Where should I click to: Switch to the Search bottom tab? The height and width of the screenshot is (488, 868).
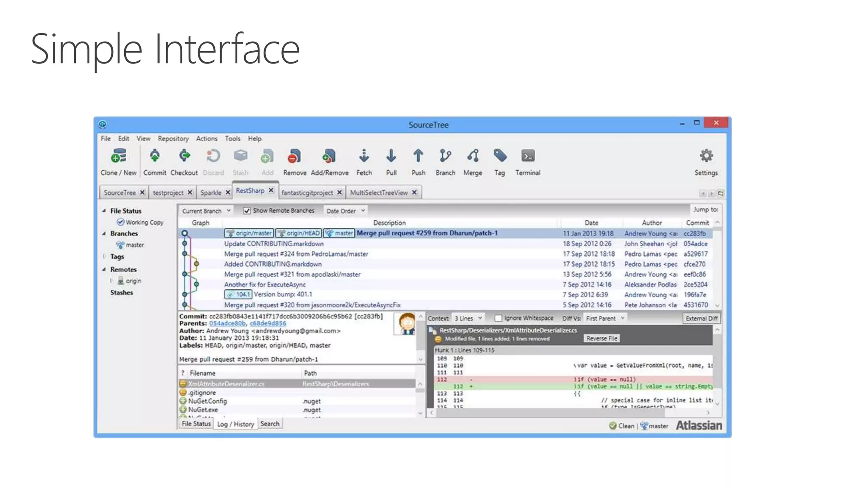(x=270, y=424)
